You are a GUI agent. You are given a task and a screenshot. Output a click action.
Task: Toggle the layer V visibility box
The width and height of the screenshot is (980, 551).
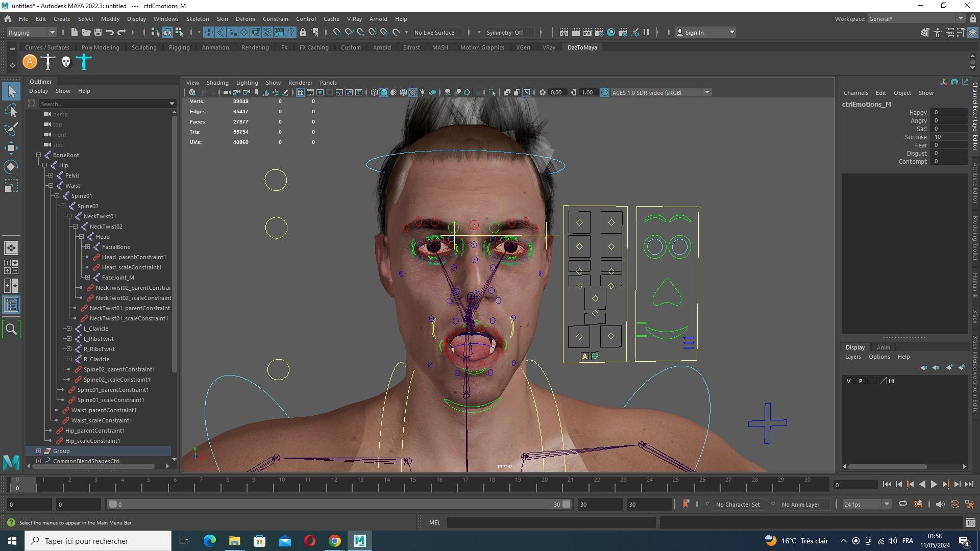point(849,381)
